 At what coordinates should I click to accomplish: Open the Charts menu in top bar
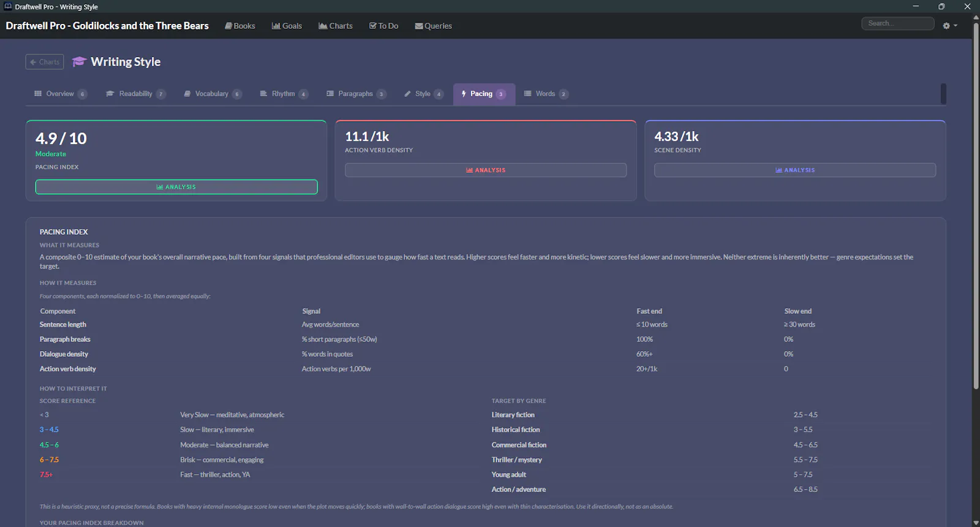336,26
